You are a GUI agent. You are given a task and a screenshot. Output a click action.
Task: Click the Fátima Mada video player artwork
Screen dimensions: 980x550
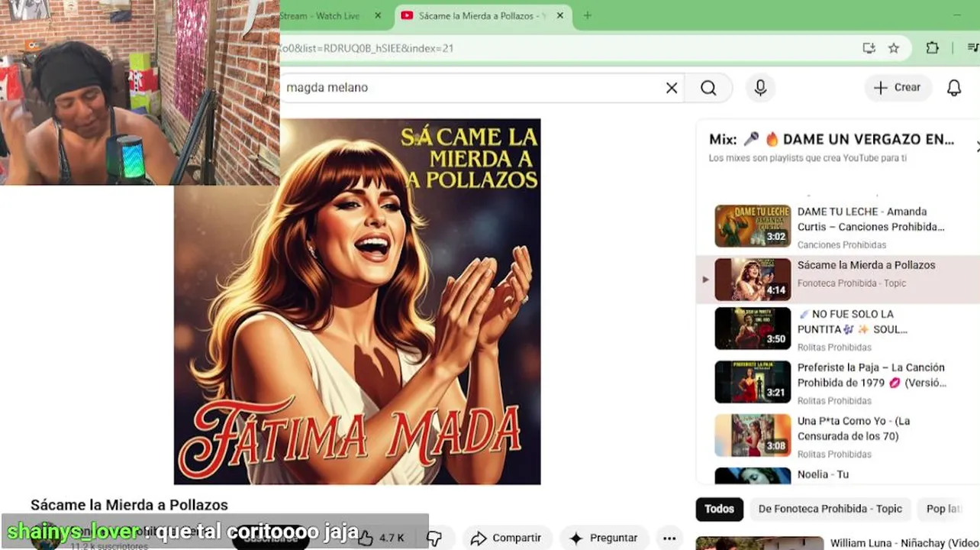click(x=357, y=302)
